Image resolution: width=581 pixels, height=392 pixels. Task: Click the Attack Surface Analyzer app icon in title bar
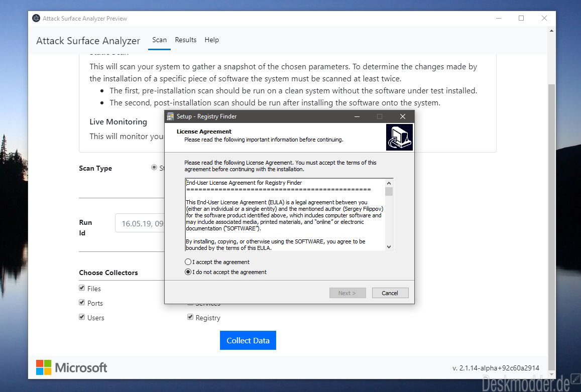point(36,18)
